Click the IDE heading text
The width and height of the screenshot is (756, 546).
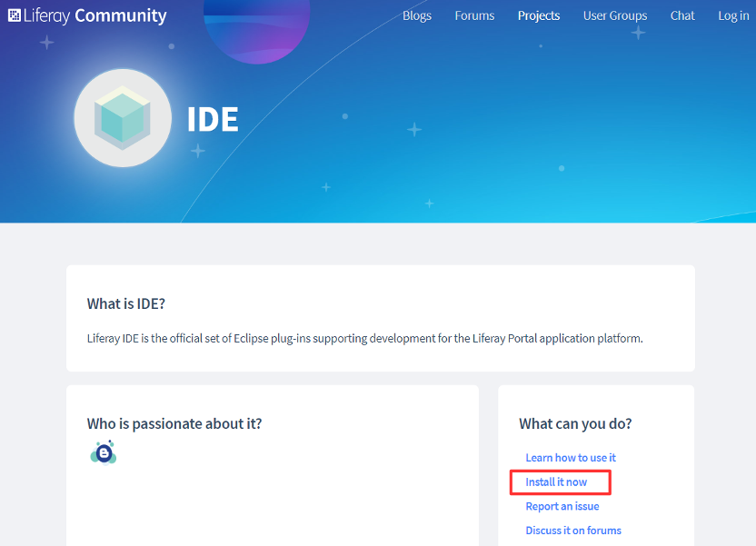tap(213, 119)
